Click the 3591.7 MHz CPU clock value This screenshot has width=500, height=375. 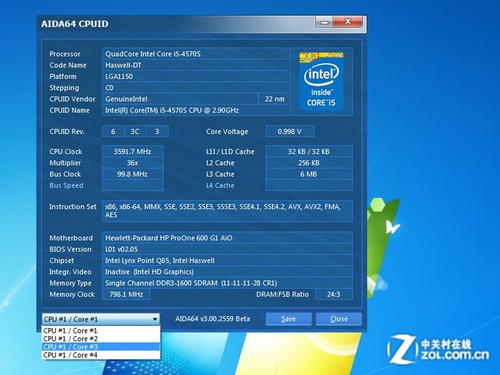[133, 152]
